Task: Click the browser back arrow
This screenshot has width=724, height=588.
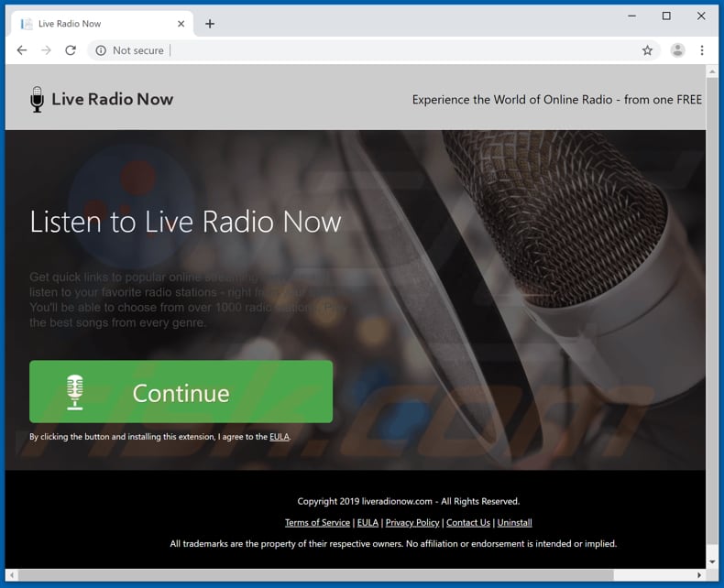Action: coord(22,50)
